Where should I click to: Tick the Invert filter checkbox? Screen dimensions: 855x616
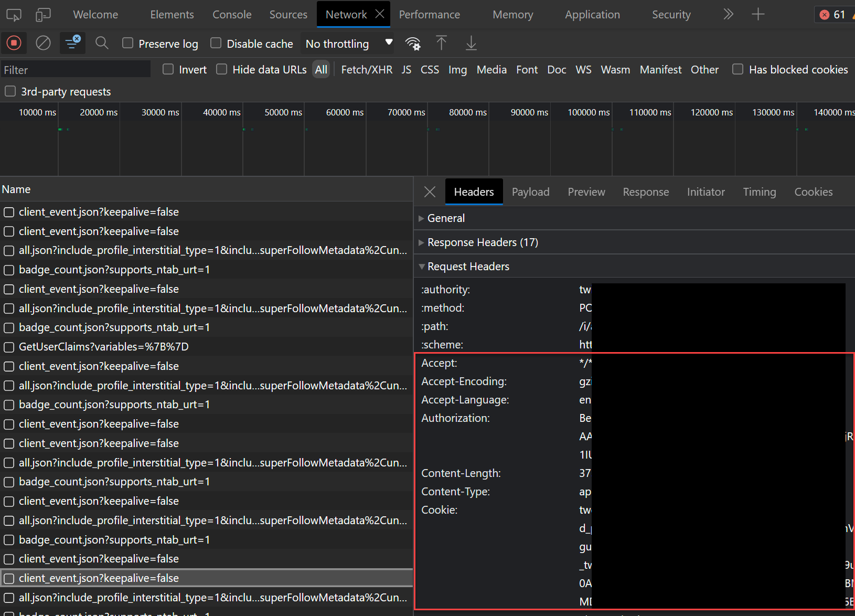coord(168,69)
